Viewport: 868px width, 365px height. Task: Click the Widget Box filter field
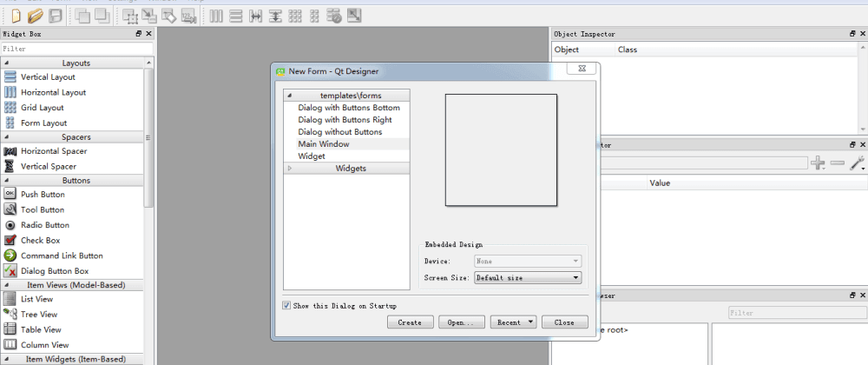[77, 49]
